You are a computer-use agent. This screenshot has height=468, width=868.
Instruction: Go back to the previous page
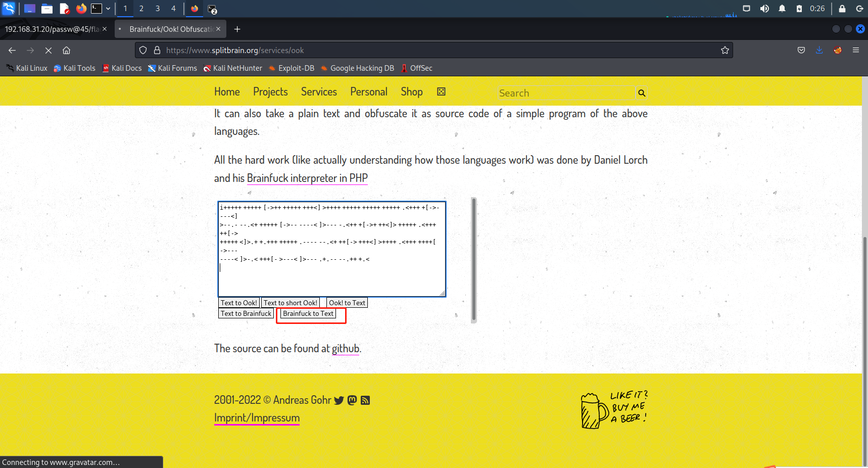12,50
